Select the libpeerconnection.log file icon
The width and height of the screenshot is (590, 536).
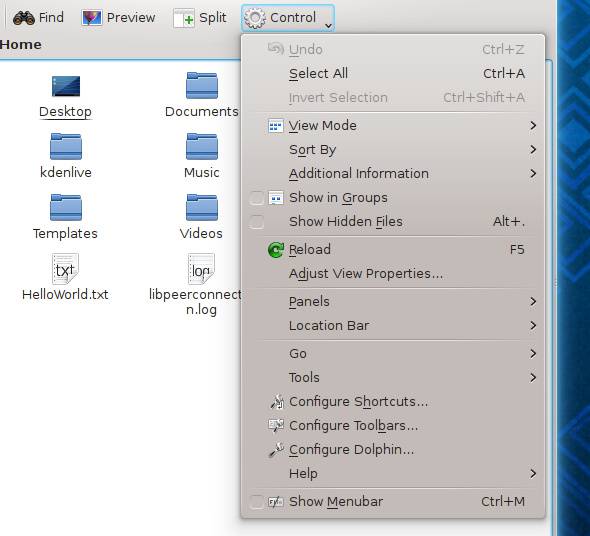[x=201, y=269]
